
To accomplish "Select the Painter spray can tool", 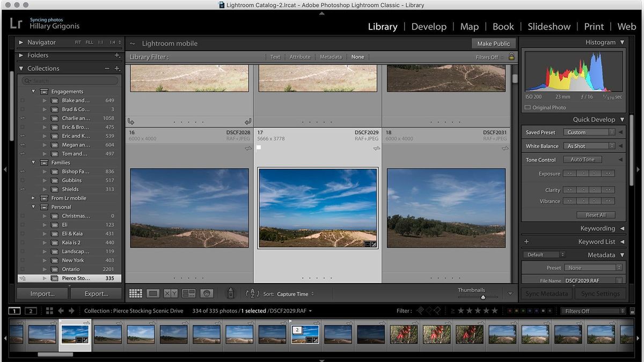I will [231, 293].
